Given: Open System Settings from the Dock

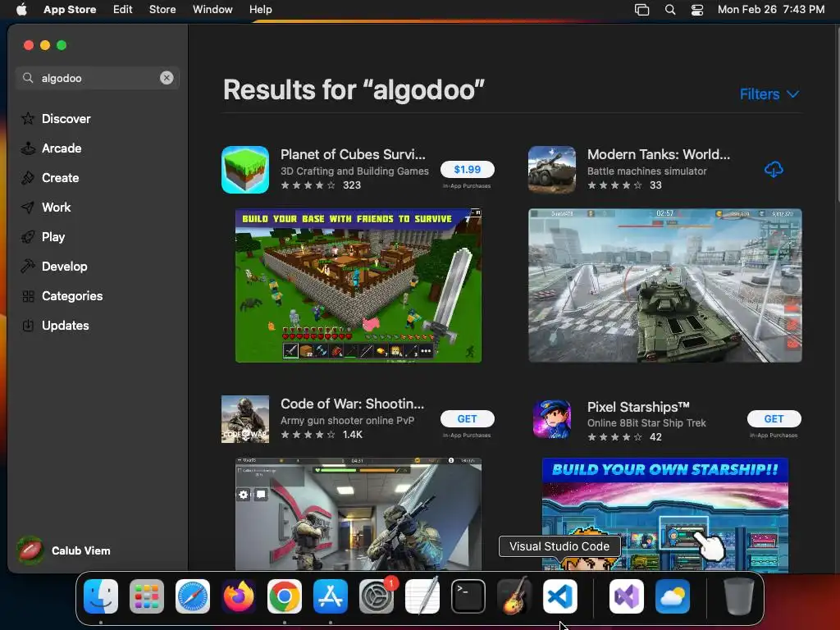Looking at the screenshot, I should [x=377, y=596].
